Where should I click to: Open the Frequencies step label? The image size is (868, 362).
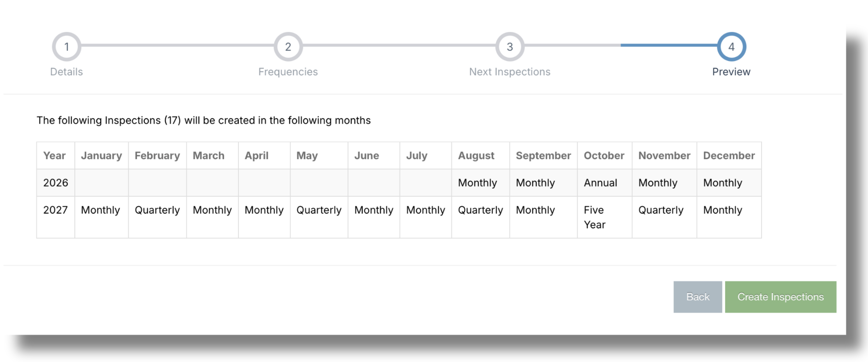click(288, 72)
